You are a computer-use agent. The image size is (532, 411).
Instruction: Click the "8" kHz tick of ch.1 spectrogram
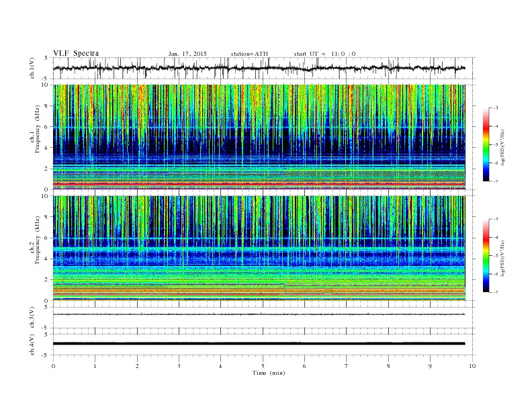(46, 106)
